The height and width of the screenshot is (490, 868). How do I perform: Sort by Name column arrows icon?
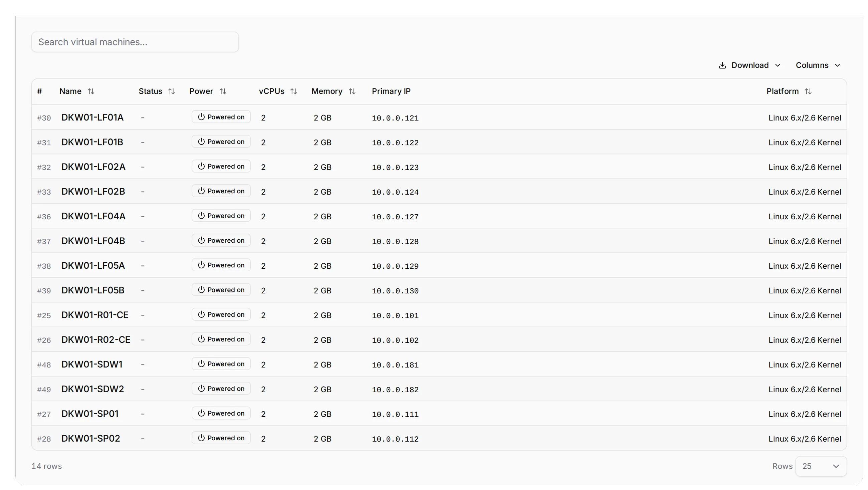click(x=91, y=91)
